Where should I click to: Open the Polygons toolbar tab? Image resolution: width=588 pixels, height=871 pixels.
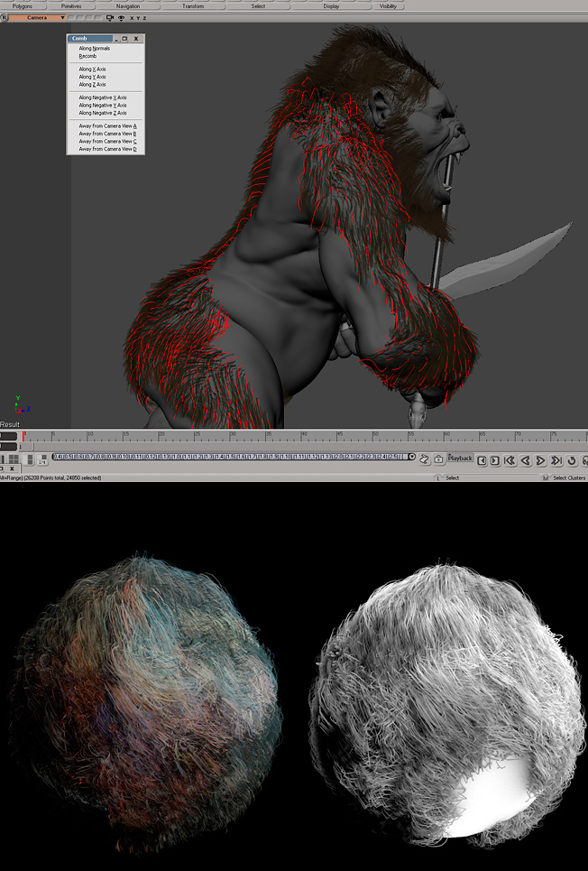[23, 5]
